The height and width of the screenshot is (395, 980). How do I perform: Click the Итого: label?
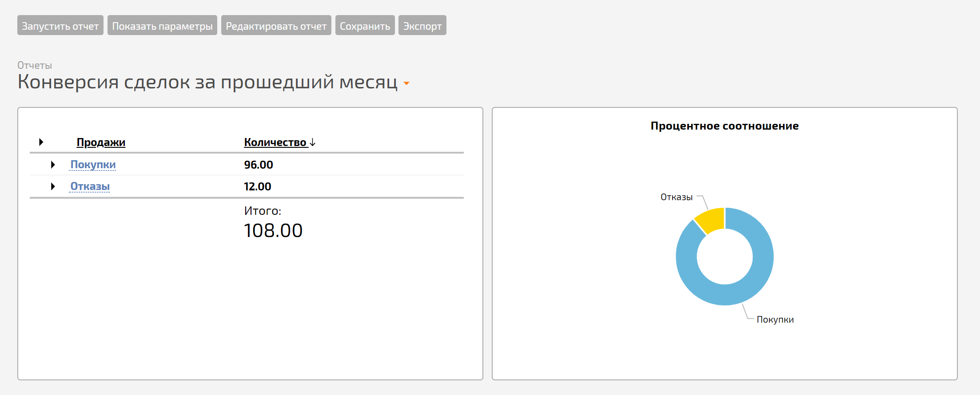tap(263, 211)
